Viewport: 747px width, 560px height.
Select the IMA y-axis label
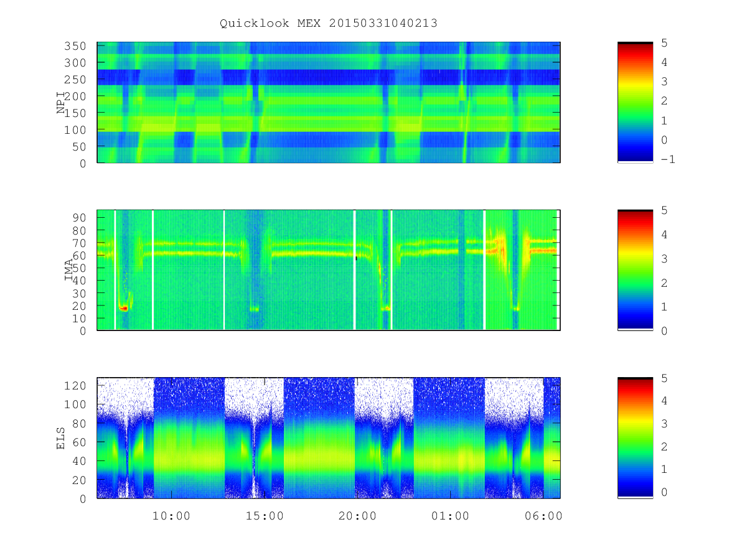click(68, 270)
